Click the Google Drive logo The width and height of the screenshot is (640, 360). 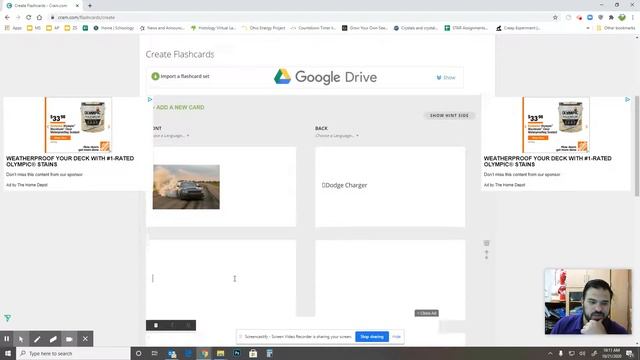325,77
